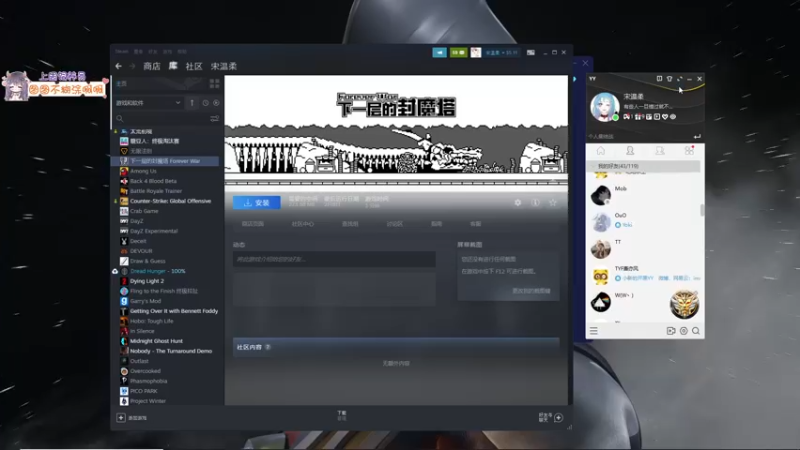Open the 游戏和软件 library category dropdown

coord(148,103)
